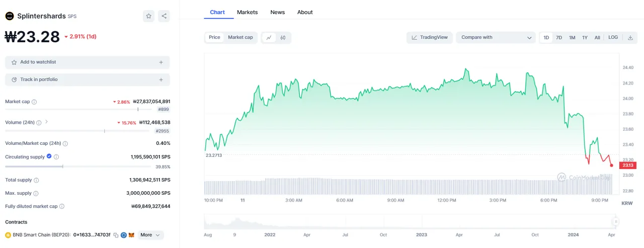This screenshot has width=644, height=248.
Task: Click the red 23.13 current price label
Action: (x=628, y=165)
